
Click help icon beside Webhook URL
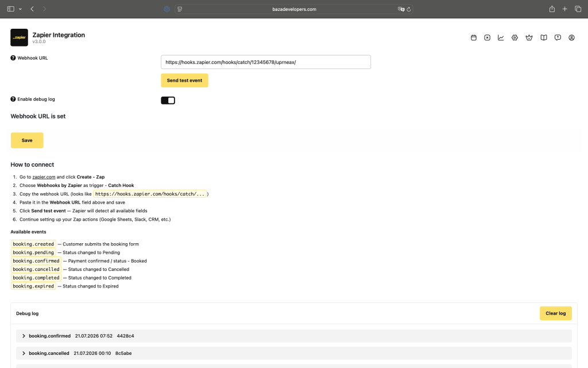click(x=13, y=58)
